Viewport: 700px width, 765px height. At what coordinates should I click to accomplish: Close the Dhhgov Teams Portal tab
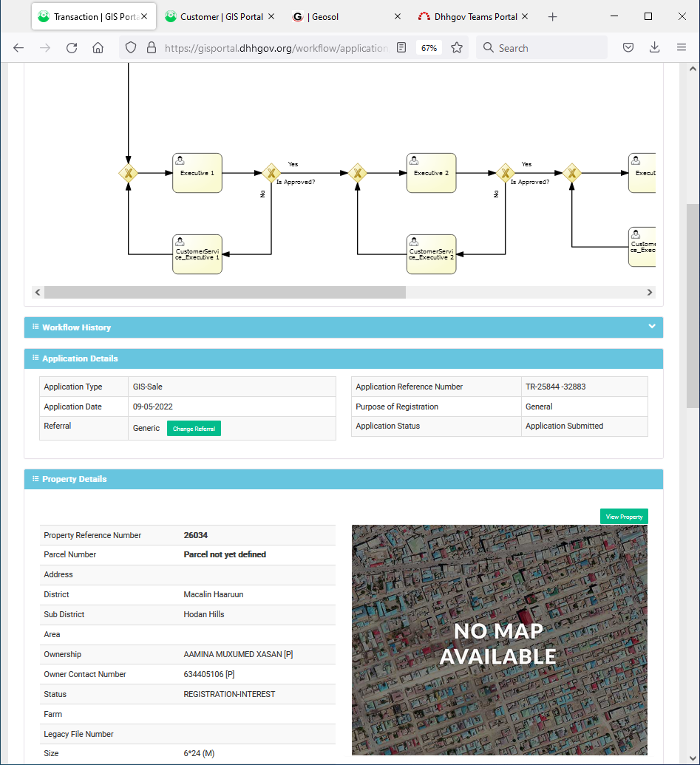point(524,16)
